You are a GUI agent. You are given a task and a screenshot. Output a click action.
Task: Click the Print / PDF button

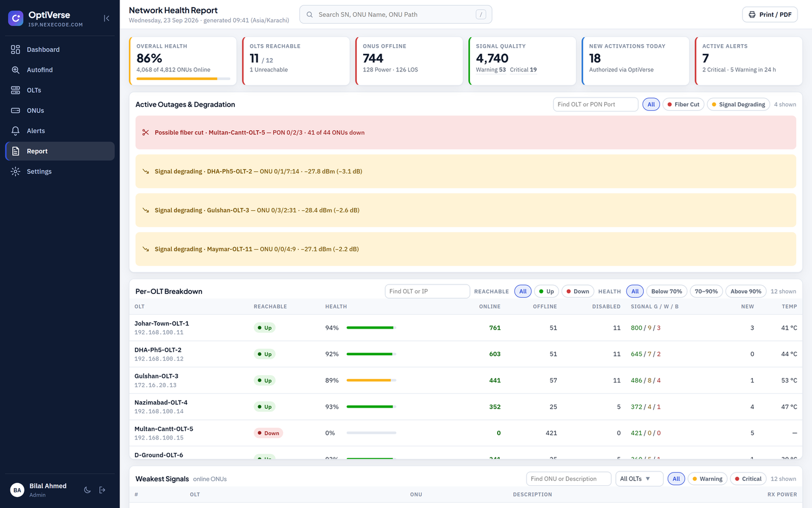[x=770, y=15]
